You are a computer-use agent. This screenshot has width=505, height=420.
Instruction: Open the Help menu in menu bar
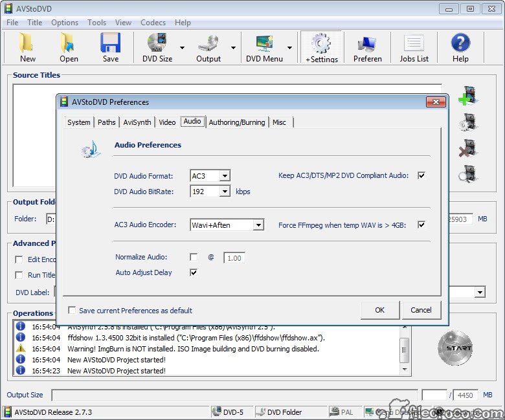(x=183, y=23)
